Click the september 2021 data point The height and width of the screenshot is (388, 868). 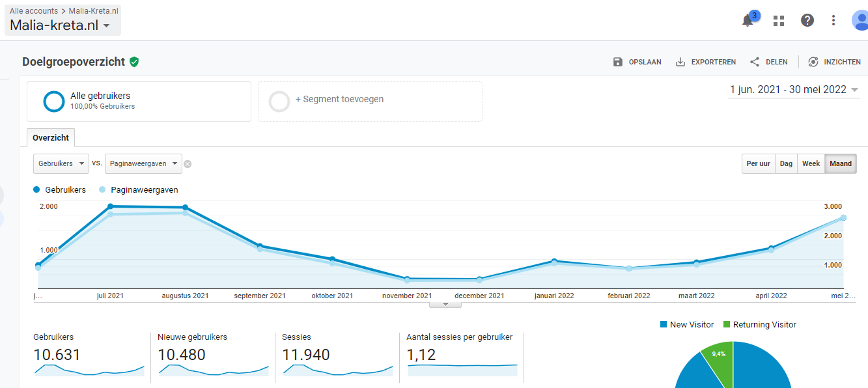click(x=260, y=246)
